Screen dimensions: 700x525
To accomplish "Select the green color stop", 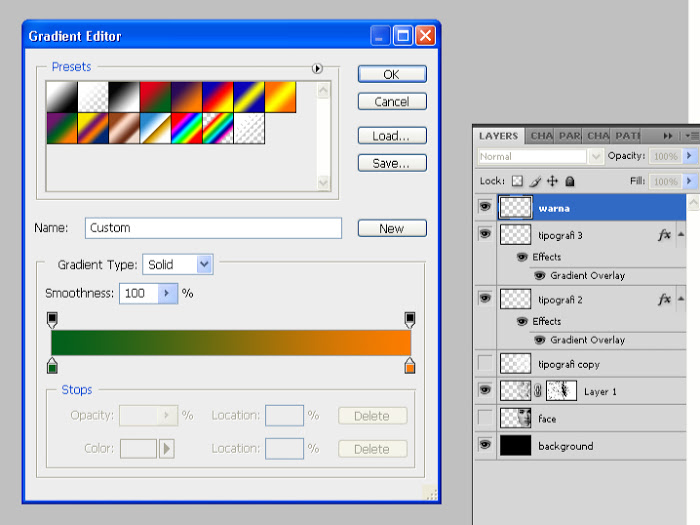I will click(52, 366).
